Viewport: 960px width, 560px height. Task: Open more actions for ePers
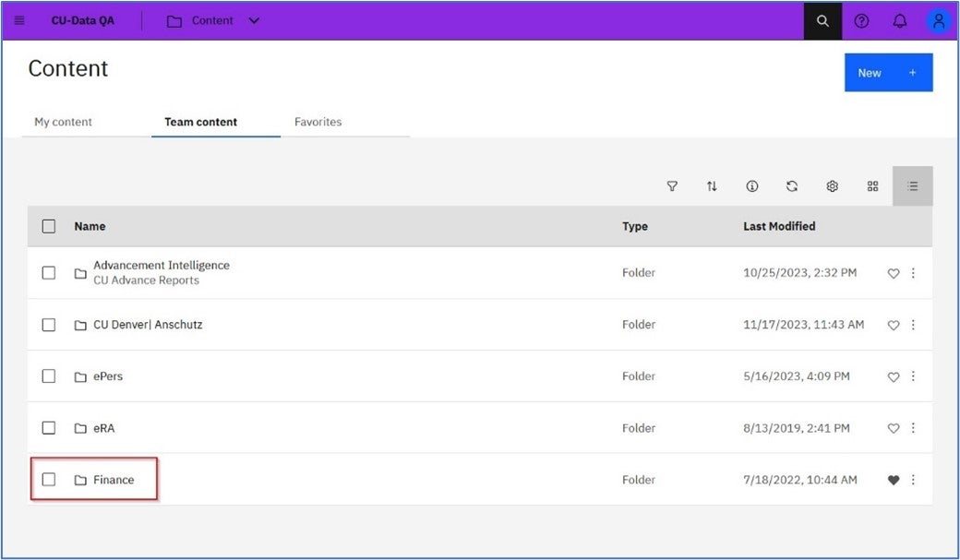coord(913,376)
